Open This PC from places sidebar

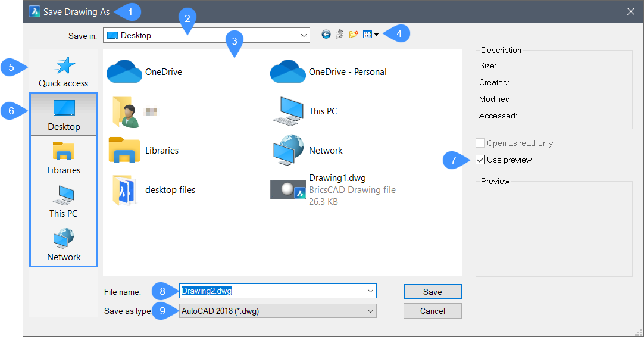64,201
